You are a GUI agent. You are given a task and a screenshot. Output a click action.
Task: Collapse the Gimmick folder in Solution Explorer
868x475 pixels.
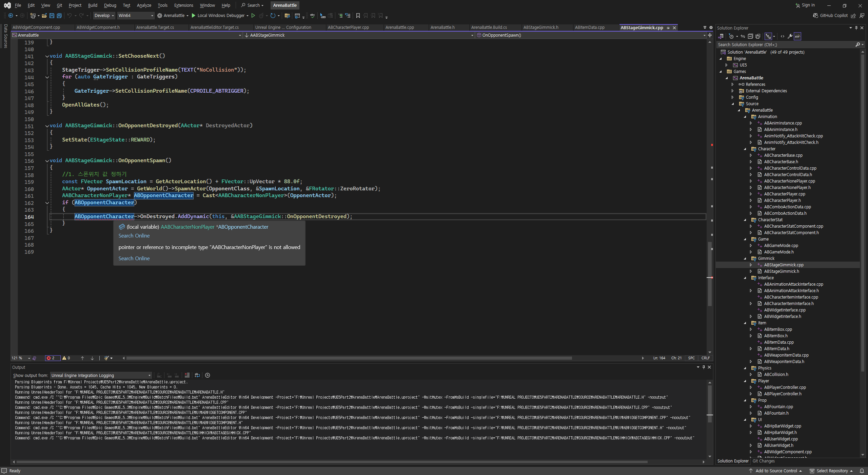(x=745, y=259)
